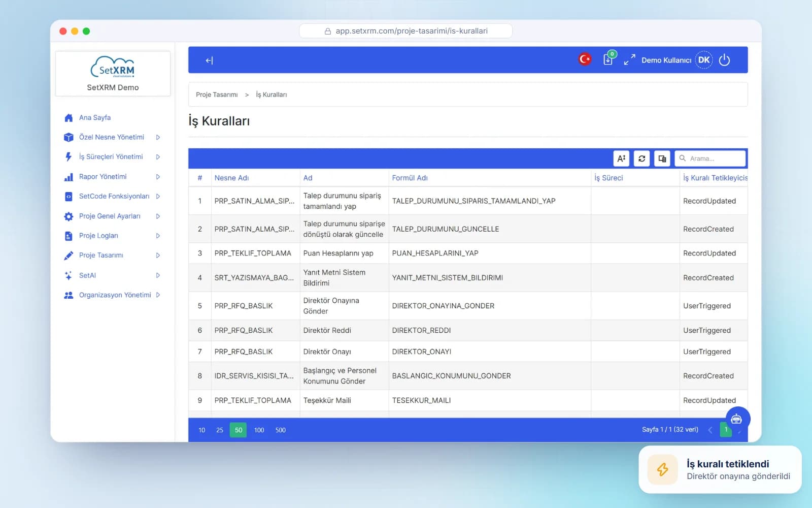Screen dimensions: 812x508
Task: Click the Özel Nesne Yönetimi cube icon
Action: click(x=69, y=137)
